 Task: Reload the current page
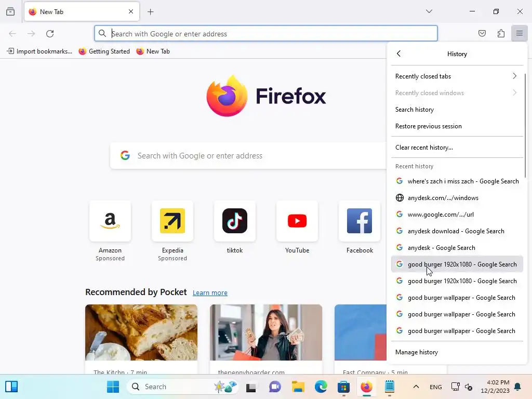tap(50, 34)
